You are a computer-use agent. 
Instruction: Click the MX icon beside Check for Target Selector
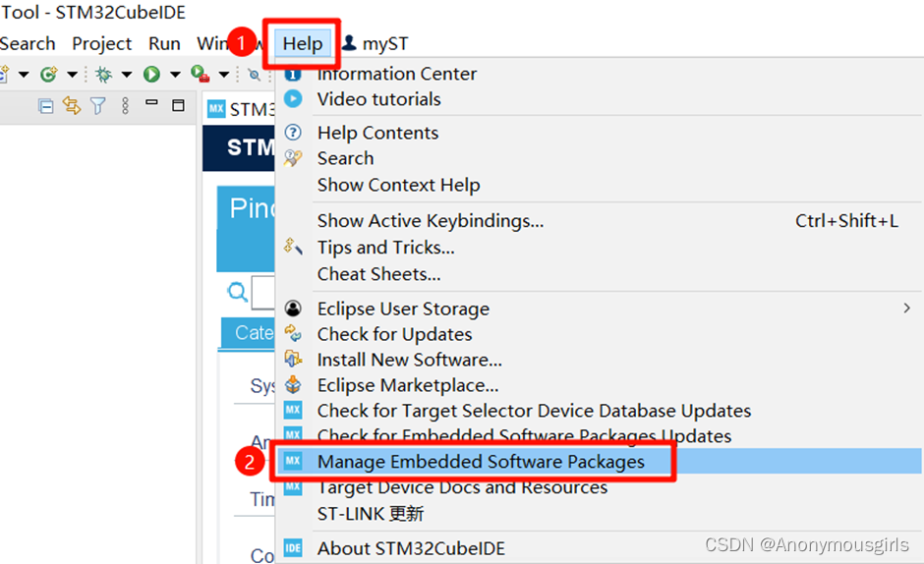[293, 410]
